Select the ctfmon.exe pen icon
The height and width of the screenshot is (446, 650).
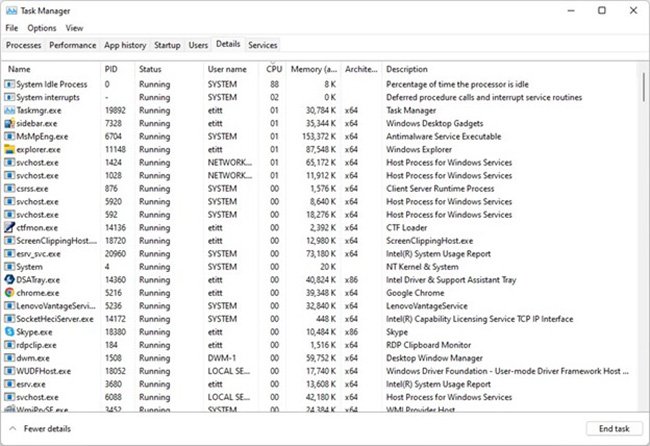[10, 228]
